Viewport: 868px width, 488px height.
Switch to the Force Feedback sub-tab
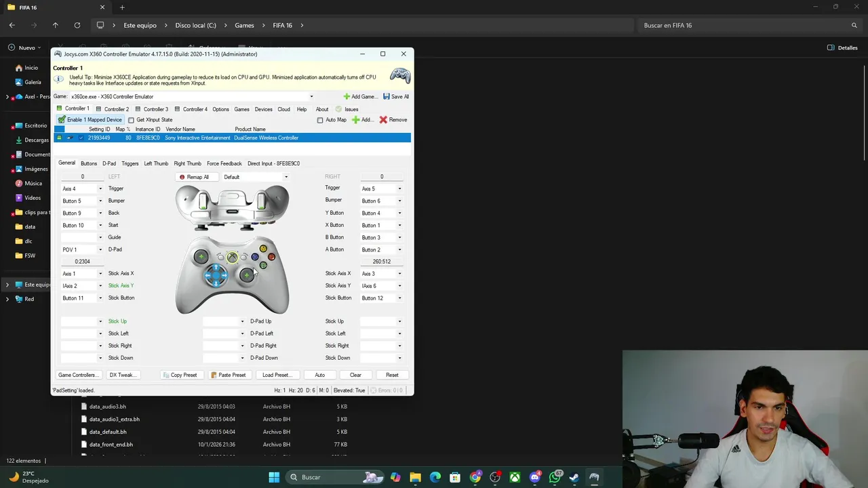224,163
